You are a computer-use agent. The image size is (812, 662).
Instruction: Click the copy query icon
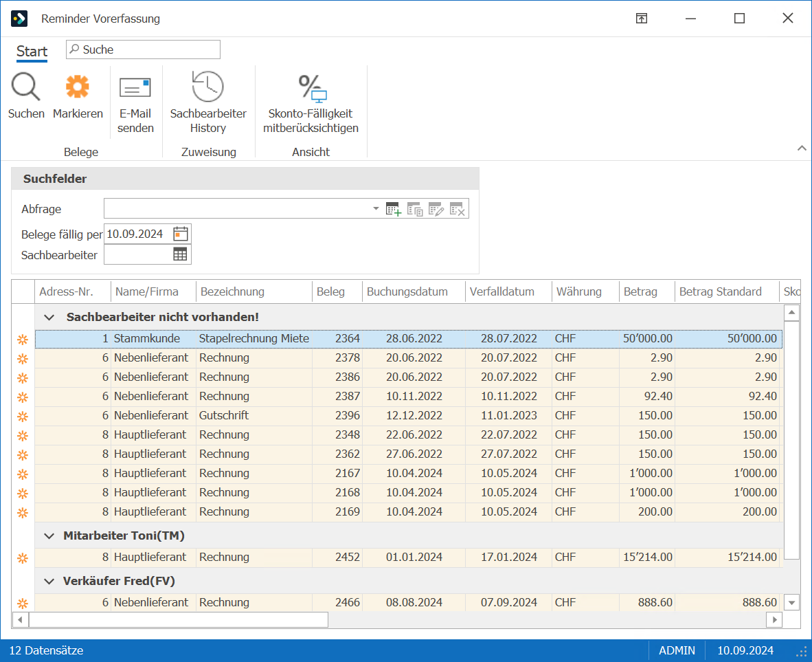415,209
